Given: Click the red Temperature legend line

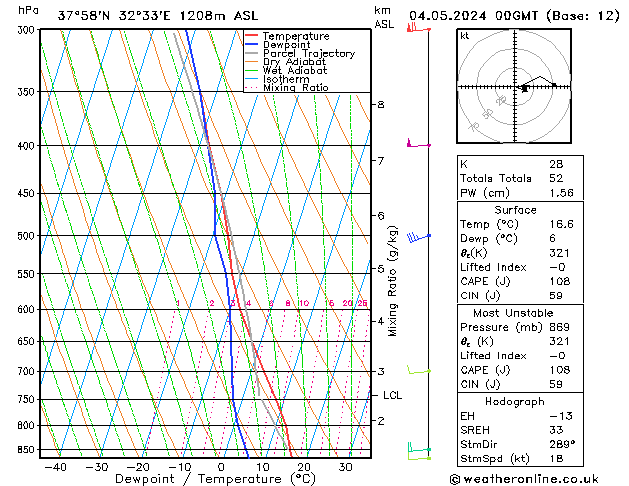Looking at the screenshot, I should coord(252,36).
